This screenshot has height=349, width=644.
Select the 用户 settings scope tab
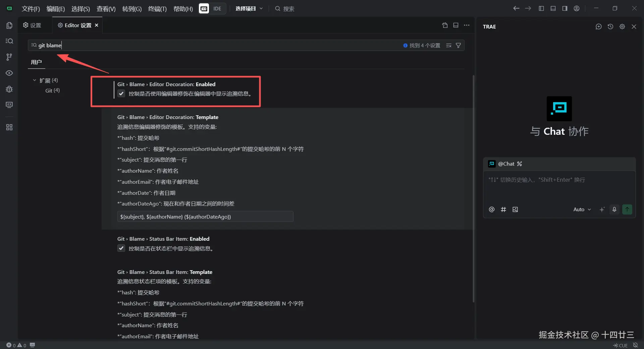(36, 62)
